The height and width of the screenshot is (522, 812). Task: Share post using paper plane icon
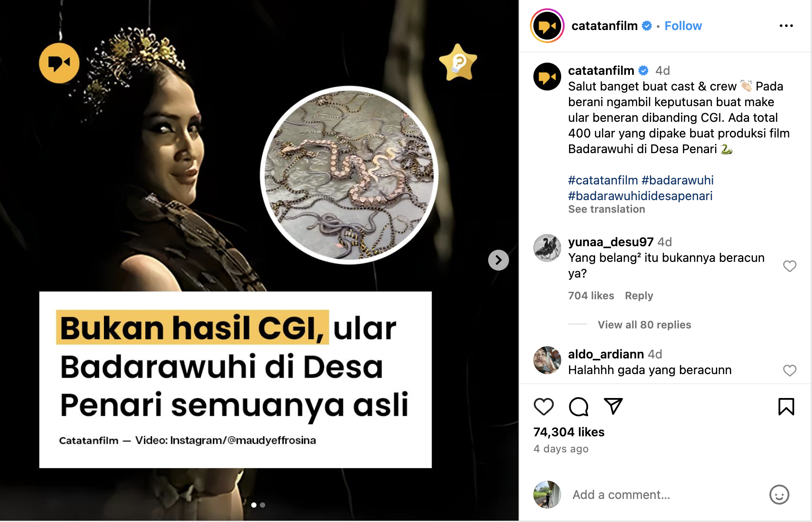point(613,406)
